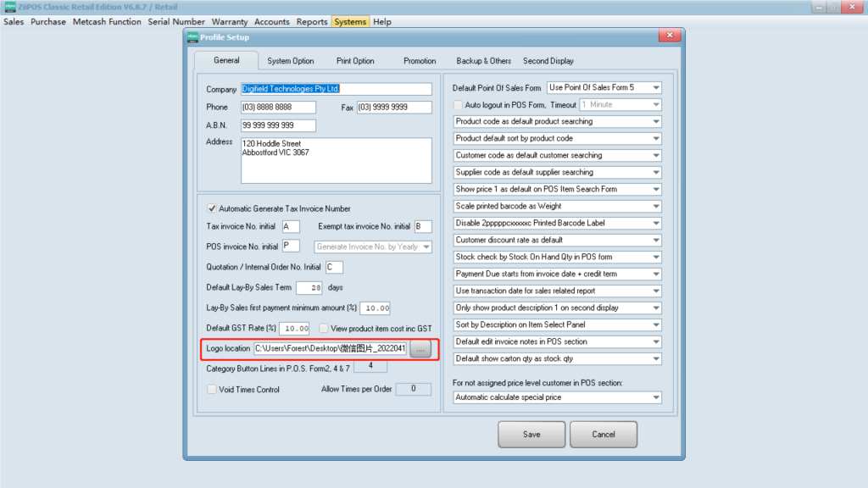Enable Auto logout in POS Form
This screenshot has width=868, height=488.
[458, 104]
